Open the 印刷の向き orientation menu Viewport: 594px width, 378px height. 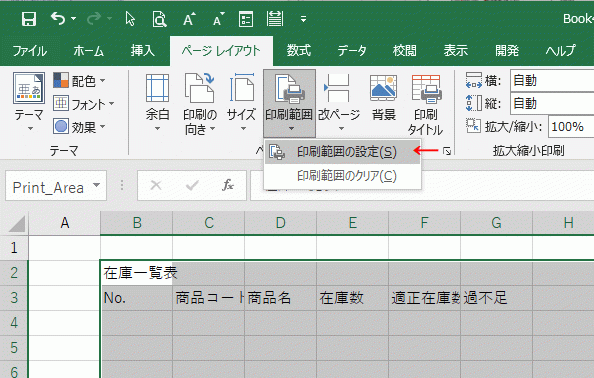(200, 103)
